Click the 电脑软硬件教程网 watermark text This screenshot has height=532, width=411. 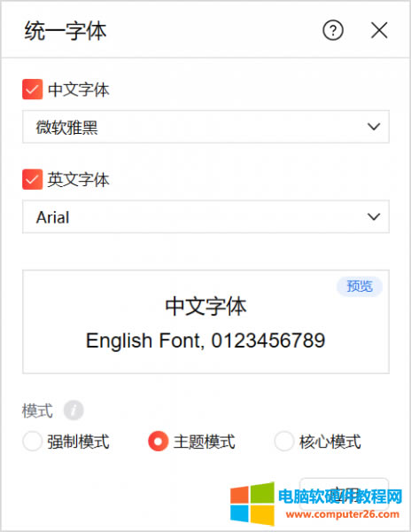[x=340, y=497]
